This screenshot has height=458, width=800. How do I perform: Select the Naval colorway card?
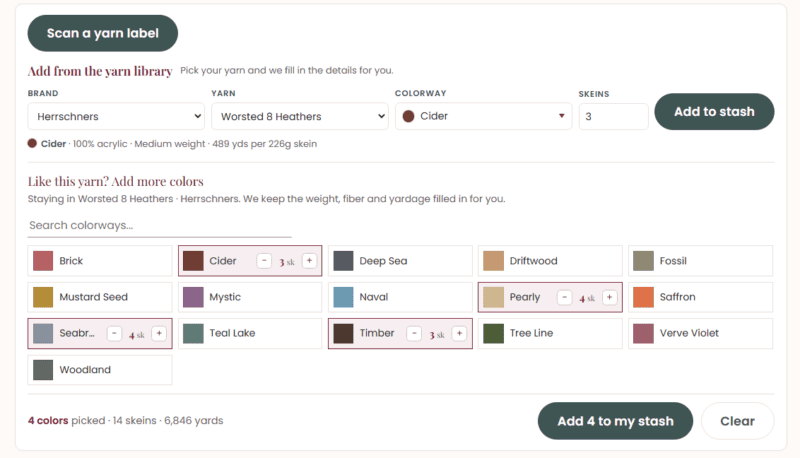pos(400,297)
